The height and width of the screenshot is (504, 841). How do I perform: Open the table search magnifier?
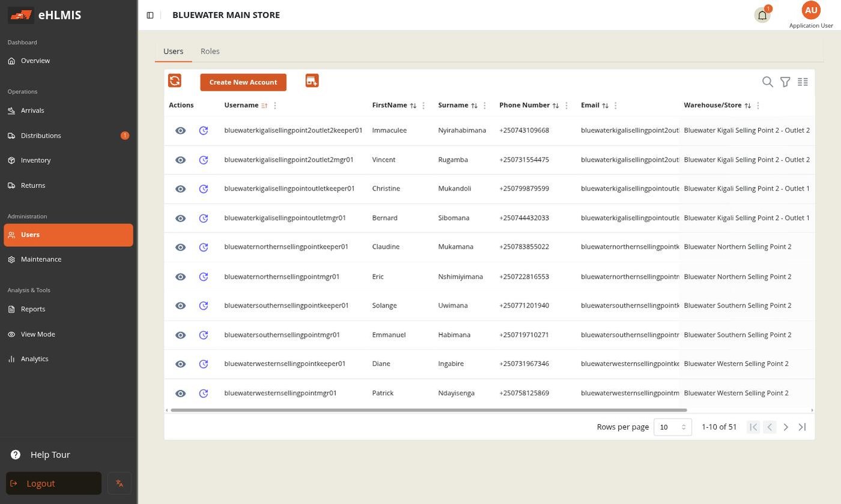767,82
